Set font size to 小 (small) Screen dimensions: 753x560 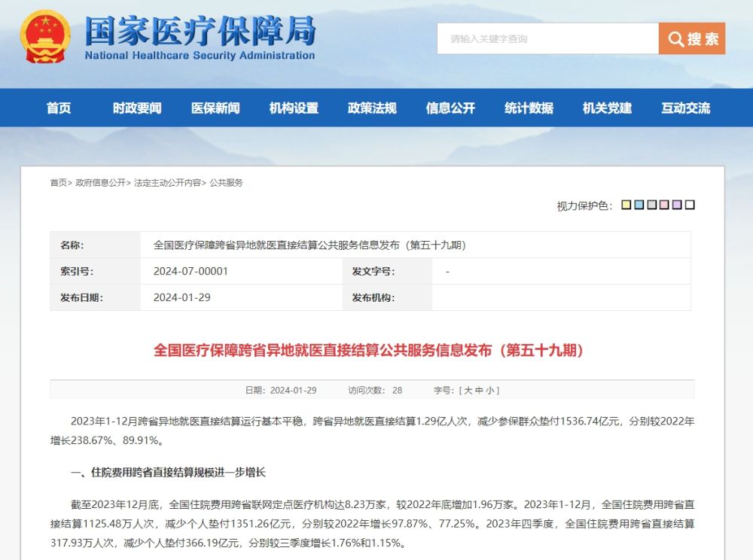pyautogui.click(x=489, y=390)
